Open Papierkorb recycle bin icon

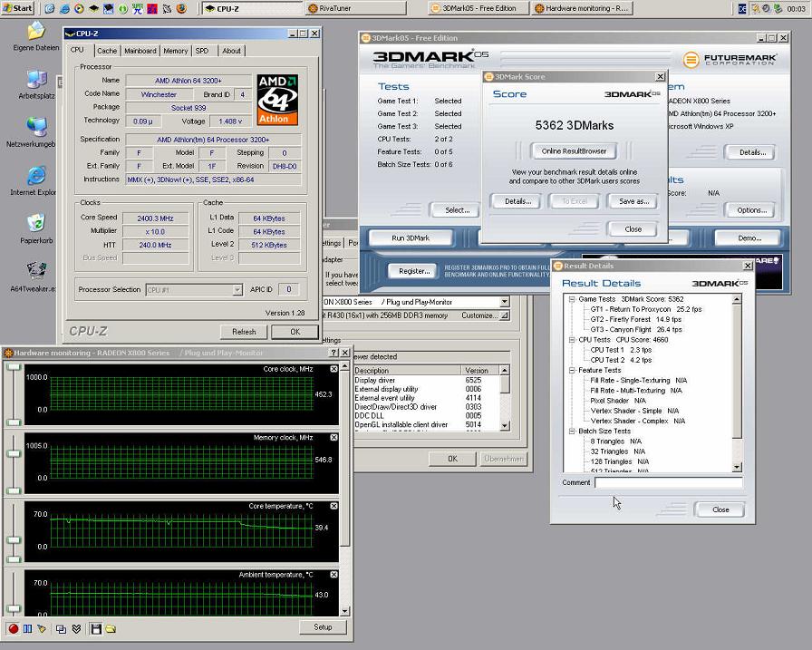click(x=36, y=229)
